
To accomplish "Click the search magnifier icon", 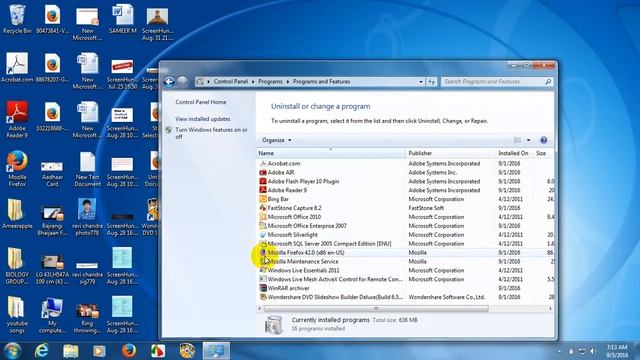I will click(548, 82).
